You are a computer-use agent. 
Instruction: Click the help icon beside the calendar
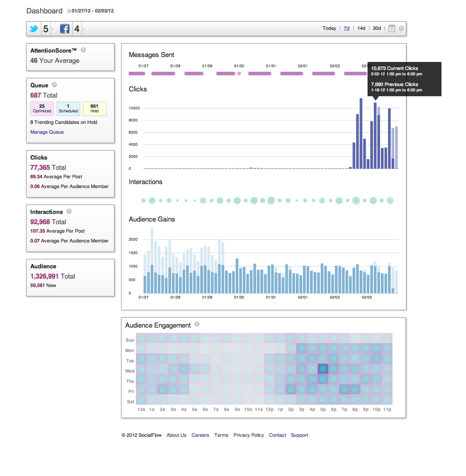(x=401, y=29)
